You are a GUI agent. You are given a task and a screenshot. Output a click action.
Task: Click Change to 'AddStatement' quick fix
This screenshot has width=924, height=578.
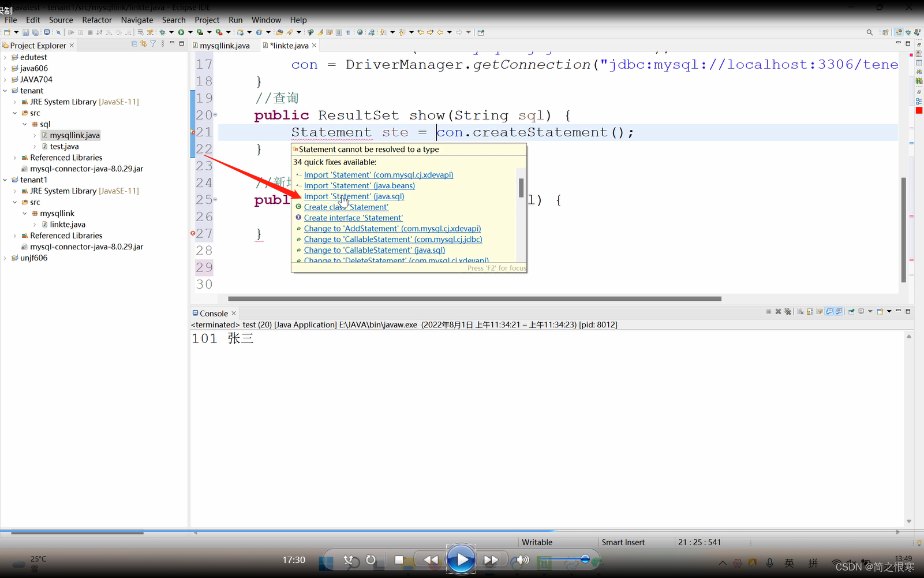392,229
